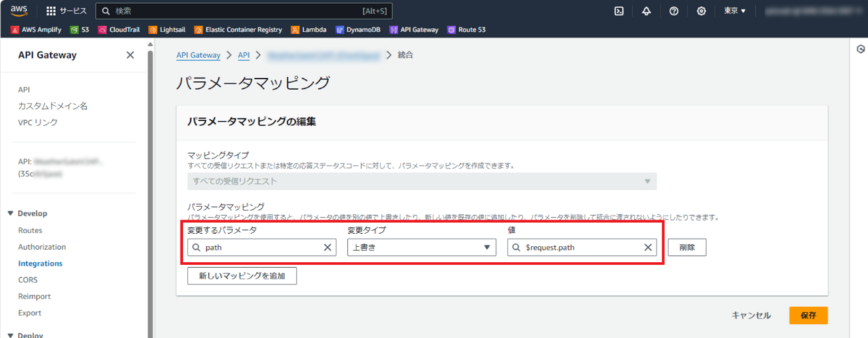Open the notifications bell icon
Image resolution: width=868 pixels, height=338 pixels.
(x=646, y=11)
